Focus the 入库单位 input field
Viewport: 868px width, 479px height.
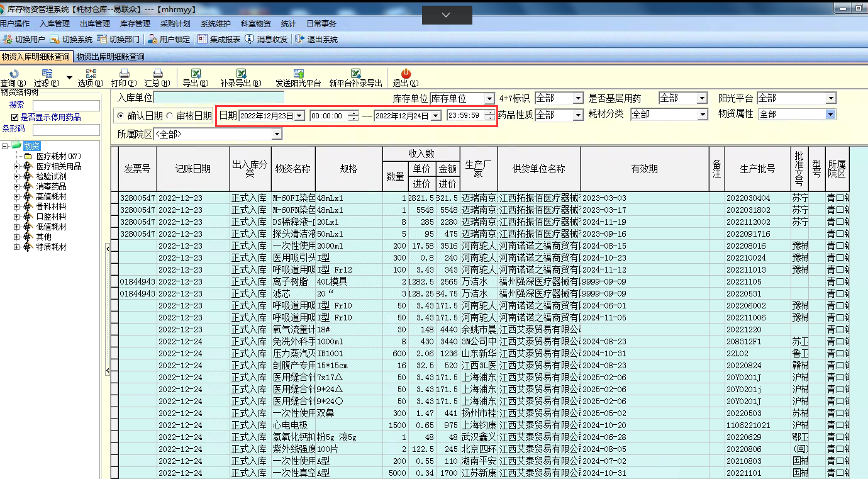(x=219, y=98)
